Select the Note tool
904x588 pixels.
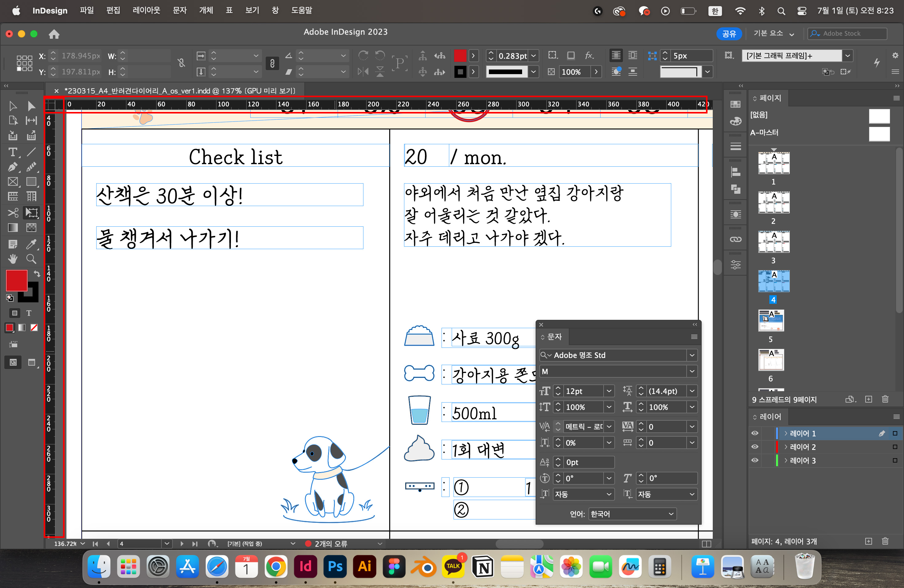pyautogui.click(x=13, y=244)
